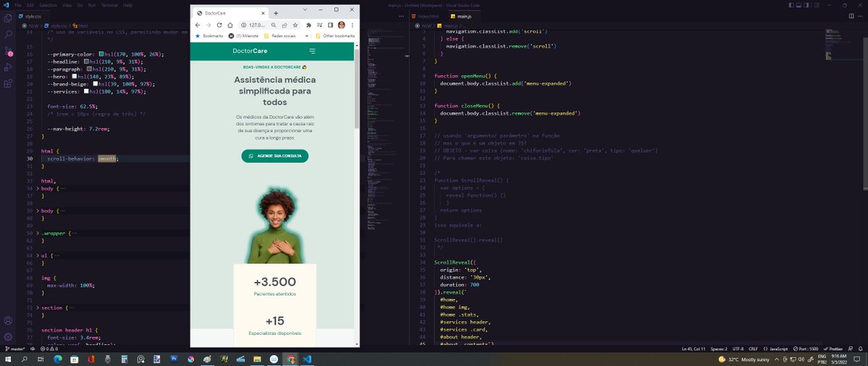Click the primary-color green swatch
The image size is (868, 366).
pos(101,54)
